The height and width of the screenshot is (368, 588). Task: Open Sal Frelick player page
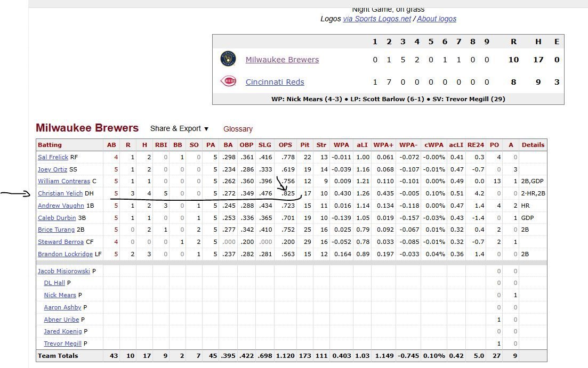(53, 157)
